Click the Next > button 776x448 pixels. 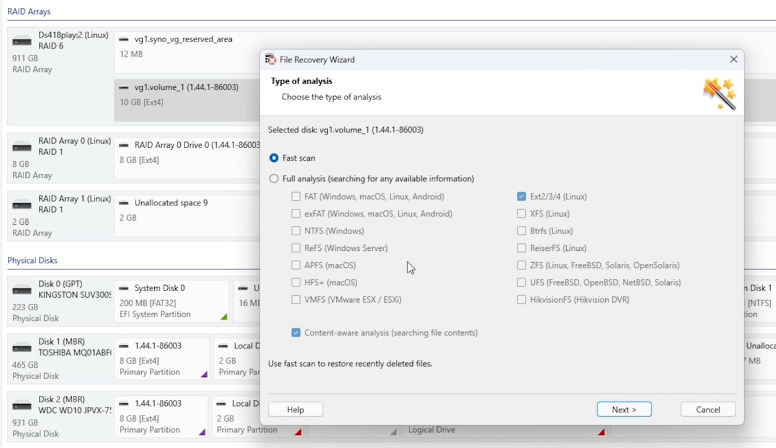pyautogui.click(x=624, y=409)
